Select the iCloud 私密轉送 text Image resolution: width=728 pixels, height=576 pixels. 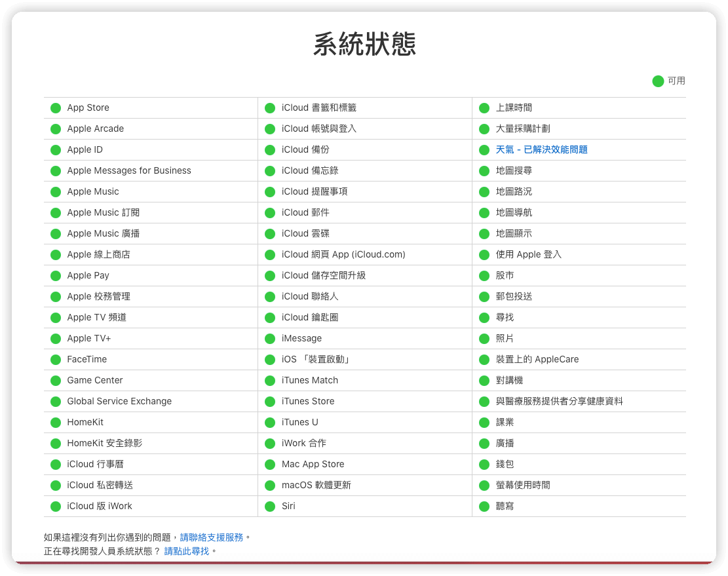(100, 485)
